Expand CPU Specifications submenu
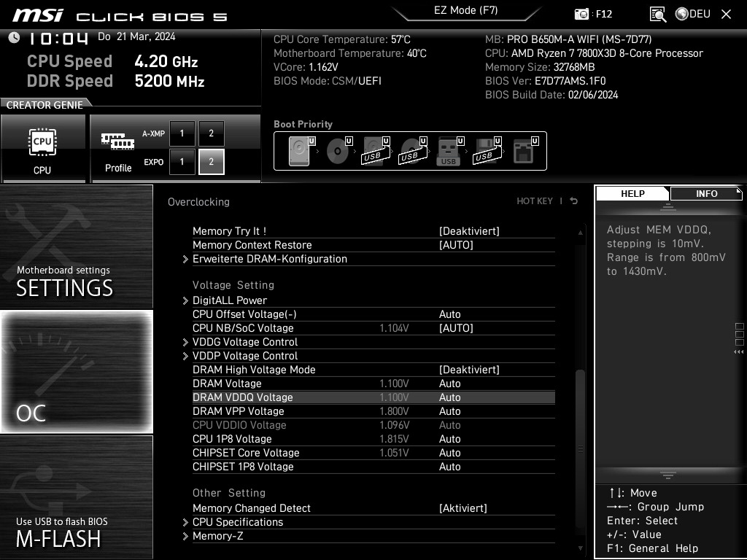Screen dimensions: 747x560 (238, 522)
